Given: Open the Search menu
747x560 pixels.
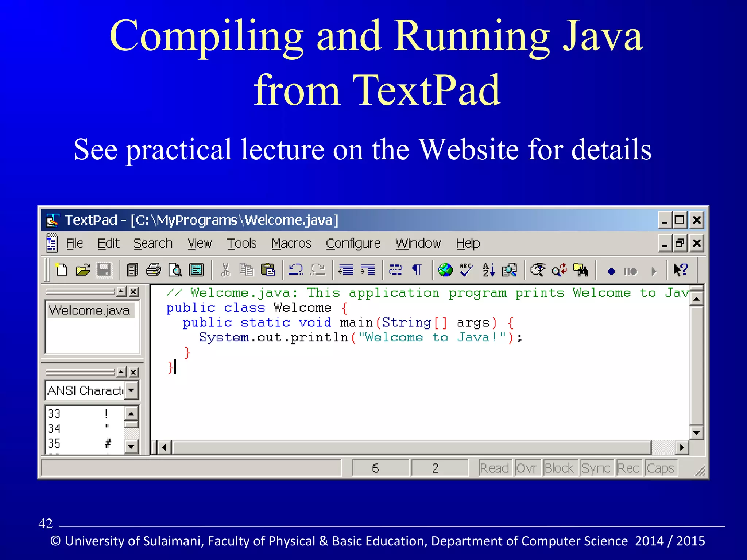Looking at the screenshot, I should 153,243.
